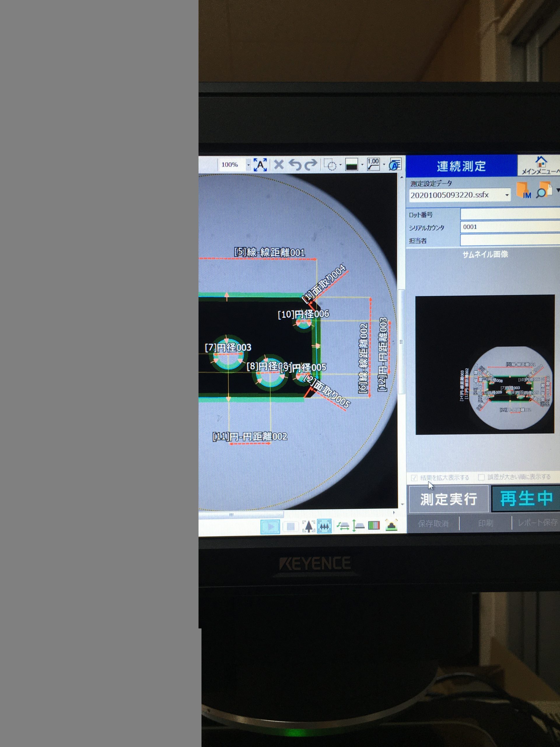560x747 pixels.
Task: Click the IM folder icon
Action: pyautogui.click(x=524, y=191)
